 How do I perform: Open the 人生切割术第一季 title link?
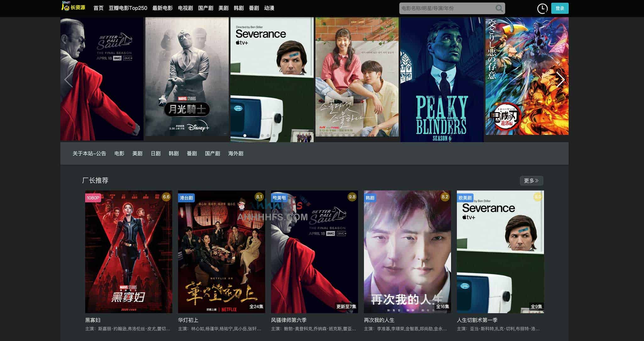477,320
